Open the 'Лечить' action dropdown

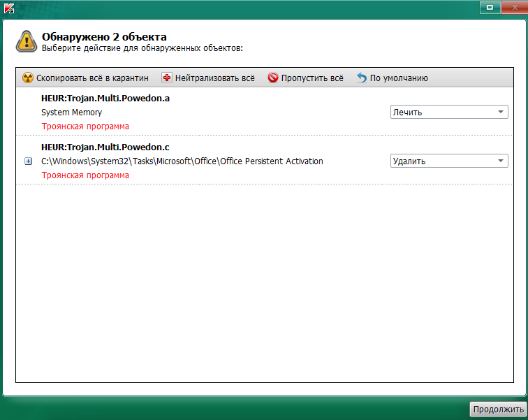[449, 112]
